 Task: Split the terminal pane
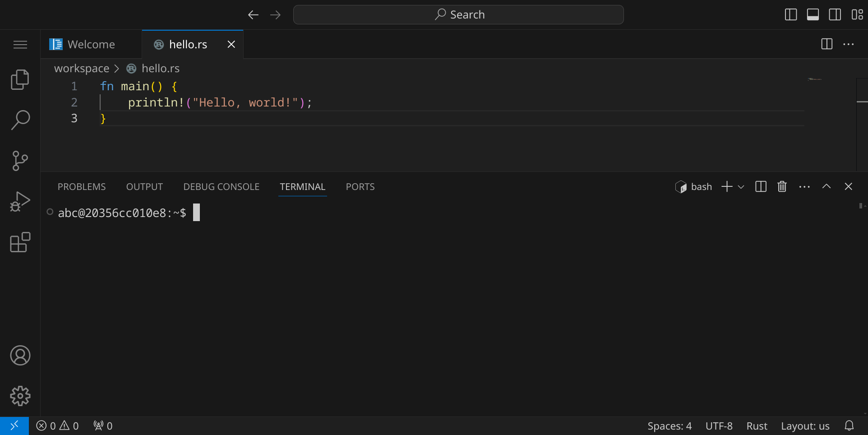point(761,186)
